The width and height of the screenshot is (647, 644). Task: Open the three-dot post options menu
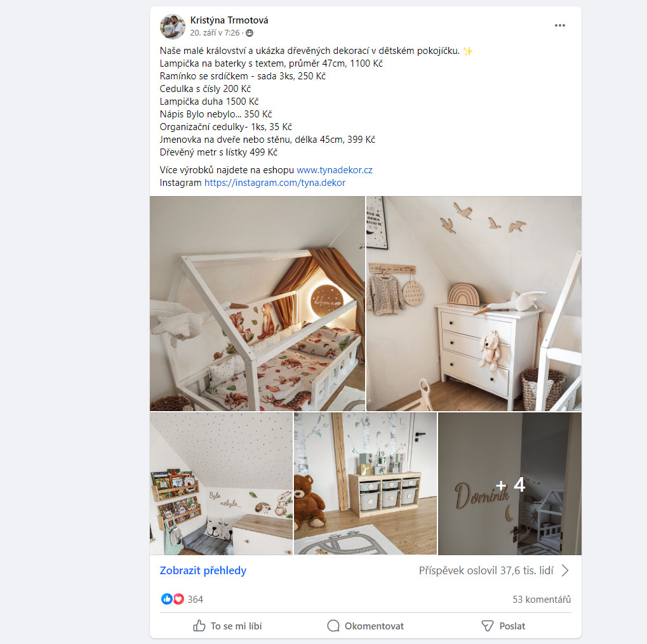click(x=559, y=25)
